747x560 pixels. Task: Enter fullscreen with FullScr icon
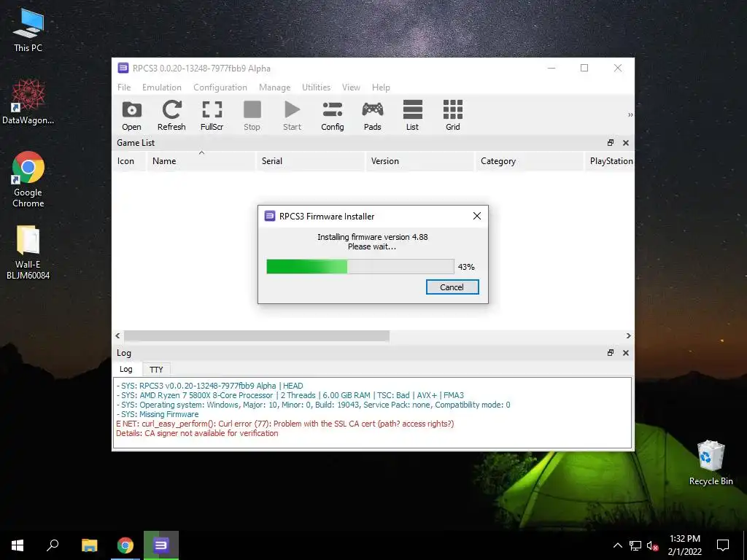tap(212, 116)
